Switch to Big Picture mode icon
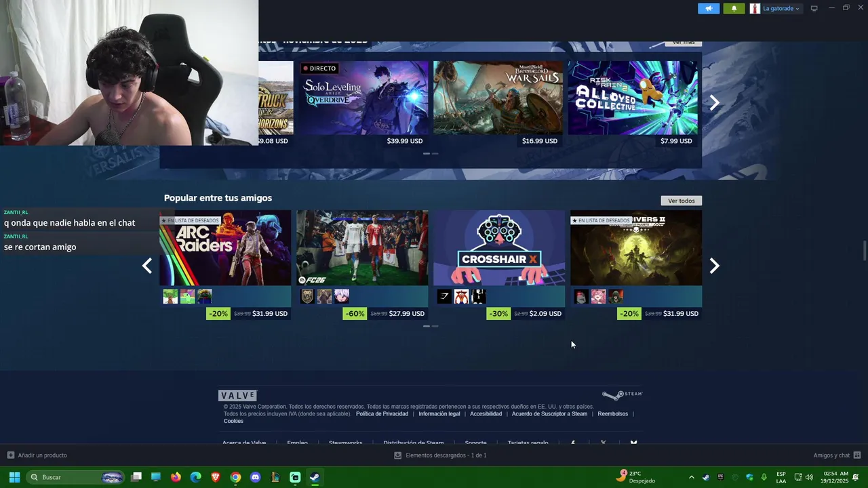The width and height of the screenshot is (868, 488). point(814,8)
